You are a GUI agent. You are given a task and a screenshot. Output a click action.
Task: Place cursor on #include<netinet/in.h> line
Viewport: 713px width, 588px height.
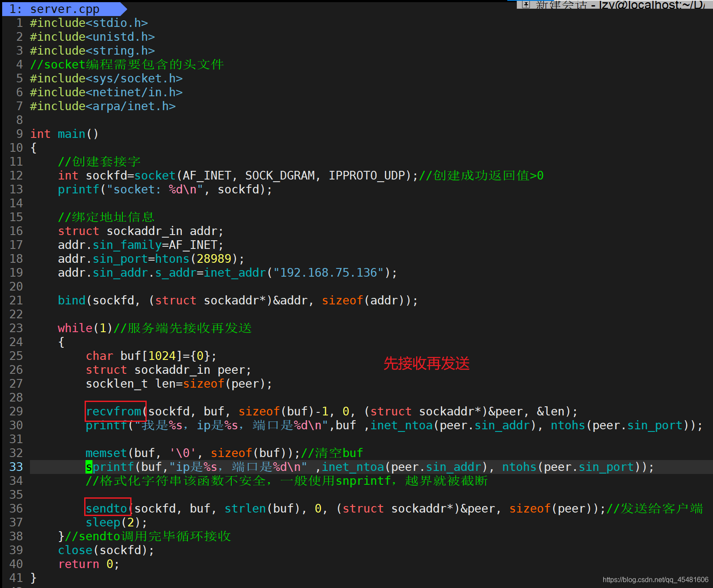106,92
